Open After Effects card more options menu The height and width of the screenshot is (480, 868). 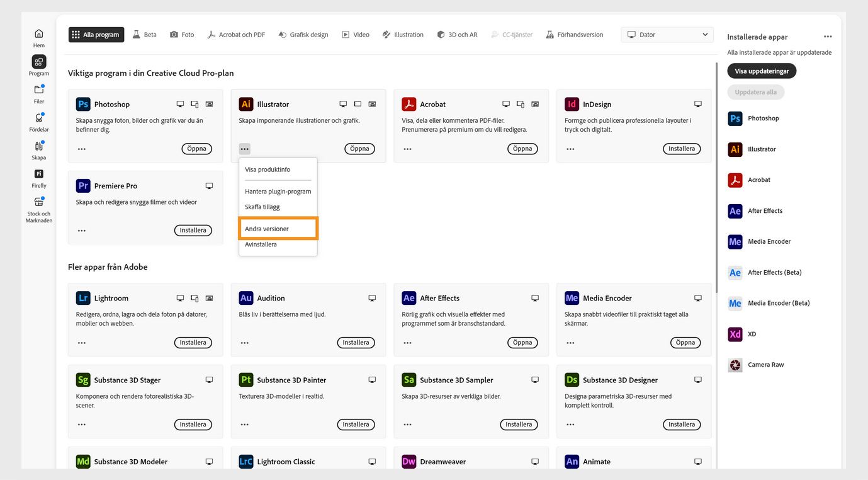tap(408, 343)
